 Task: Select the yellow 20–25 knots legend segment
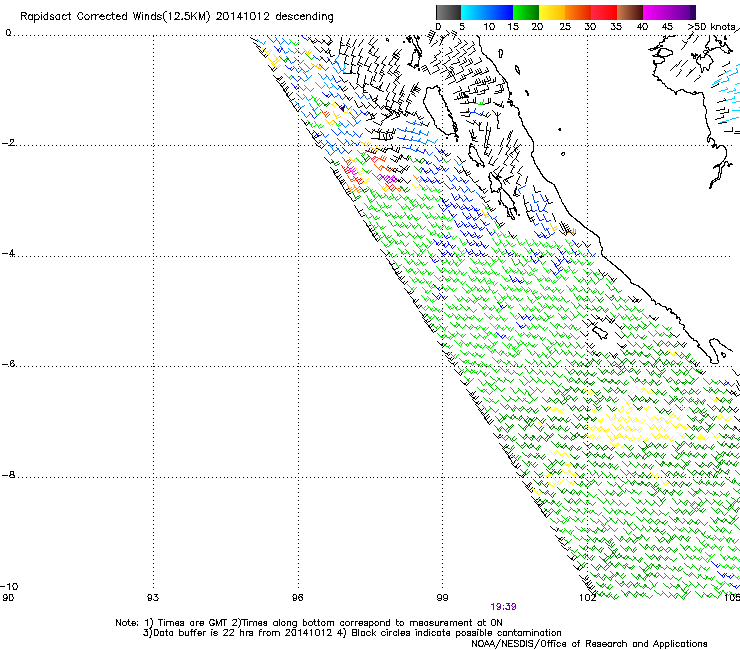point(552,12)
